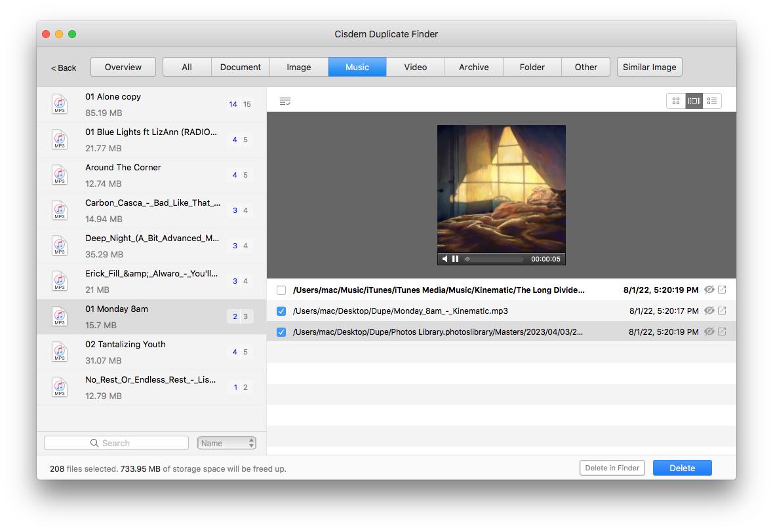Open The Long Divide file location

pyautogui.click(x=722, y=290)
